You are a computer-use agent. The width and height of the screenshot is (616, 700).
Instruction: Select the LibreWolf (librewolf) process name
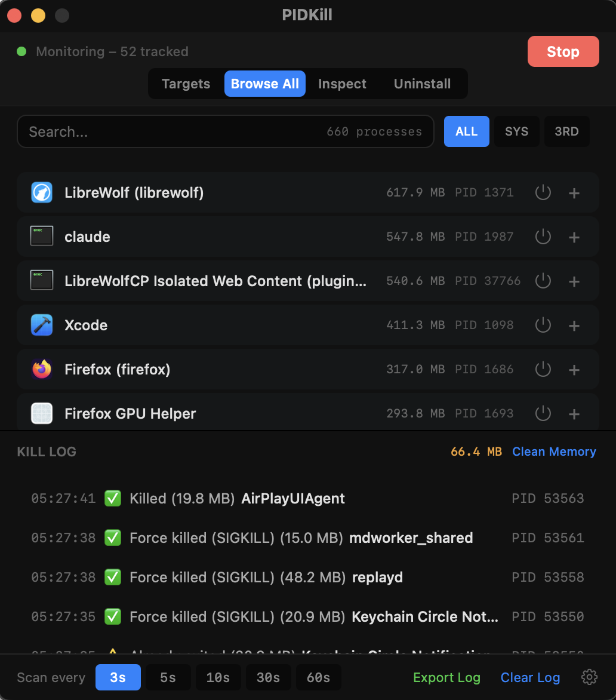point(134,192)
